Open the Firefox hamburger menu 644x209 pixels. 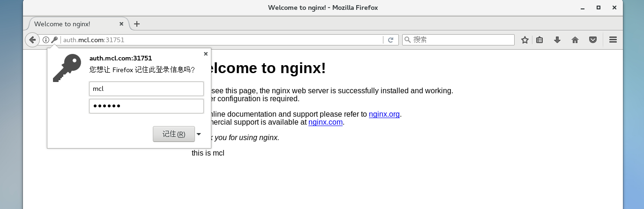pos(613,40)
